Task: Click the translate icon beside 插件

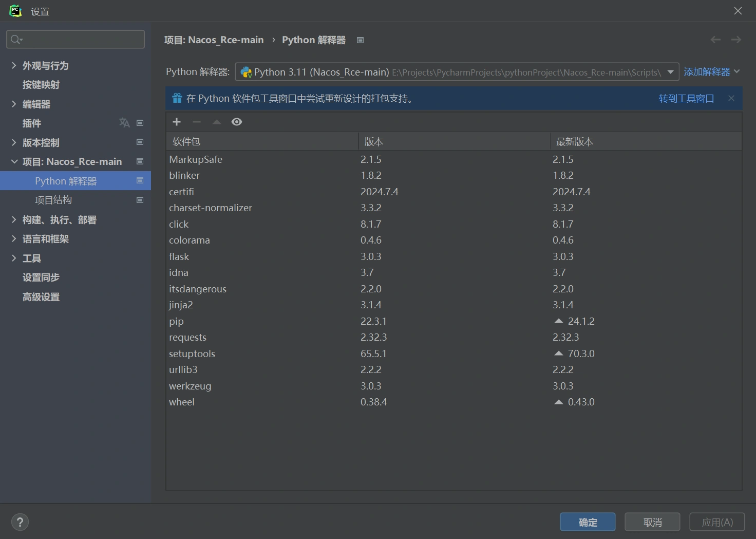Action: coord(124,123)
